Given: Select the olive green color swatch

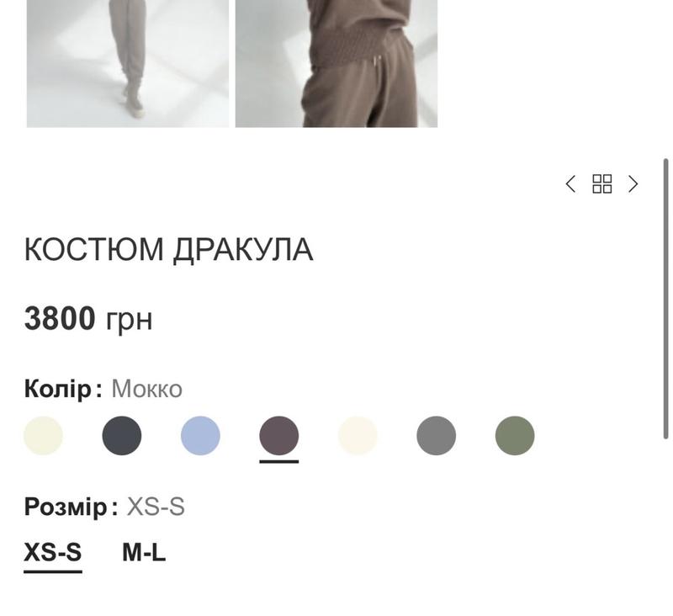Looking at the screenshot, I should pyautogui.click(x=515, y=435).
